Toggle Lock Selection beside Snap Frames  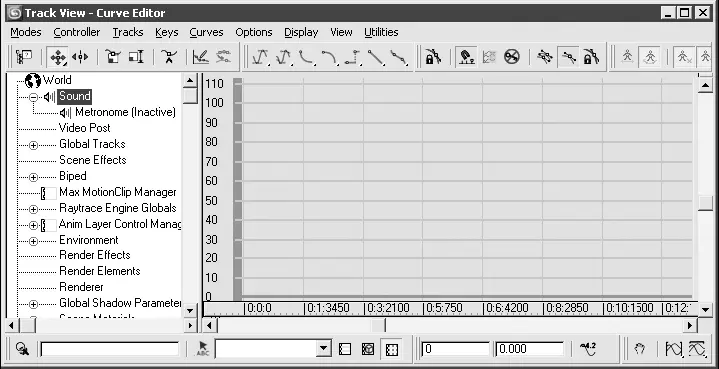tap(433, 57)
